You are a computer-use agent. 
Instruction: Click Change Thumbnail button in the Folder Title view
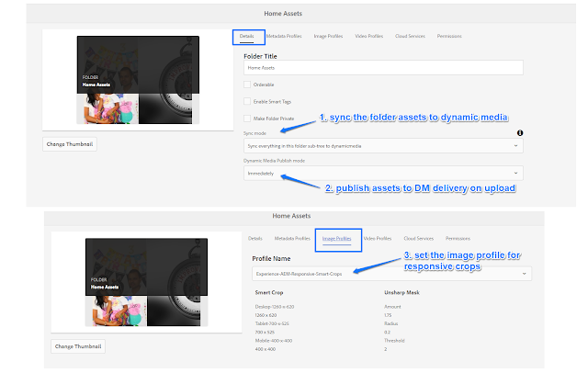[x=70, y=144]
